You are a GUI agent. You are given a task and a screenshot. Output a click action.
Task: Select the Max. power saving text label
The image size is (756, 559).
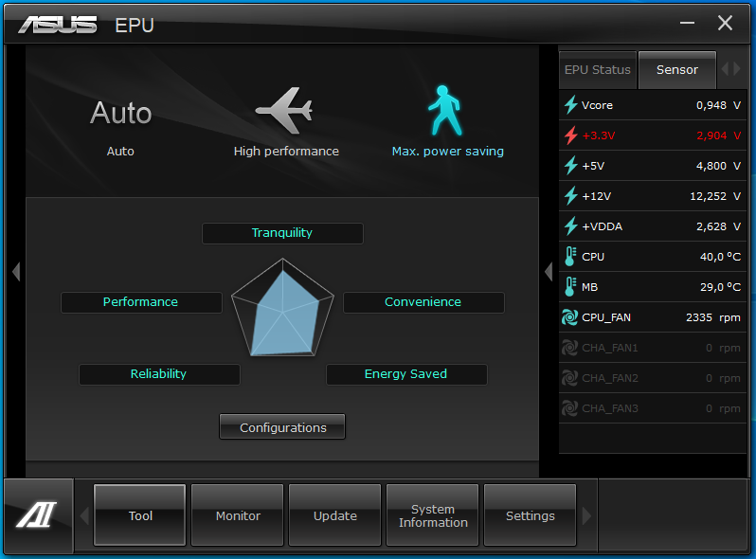[447, 152]
